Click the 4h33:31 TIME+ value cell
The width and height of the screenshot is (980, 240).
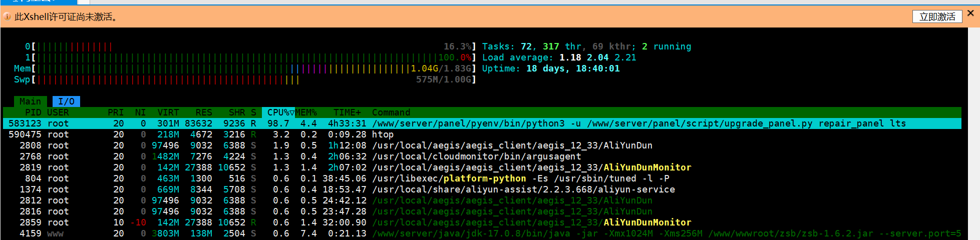(x=347, y=123)
